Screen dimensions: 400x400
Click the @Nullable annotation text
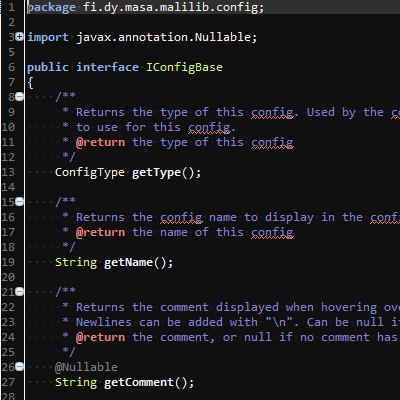[86, 367]
